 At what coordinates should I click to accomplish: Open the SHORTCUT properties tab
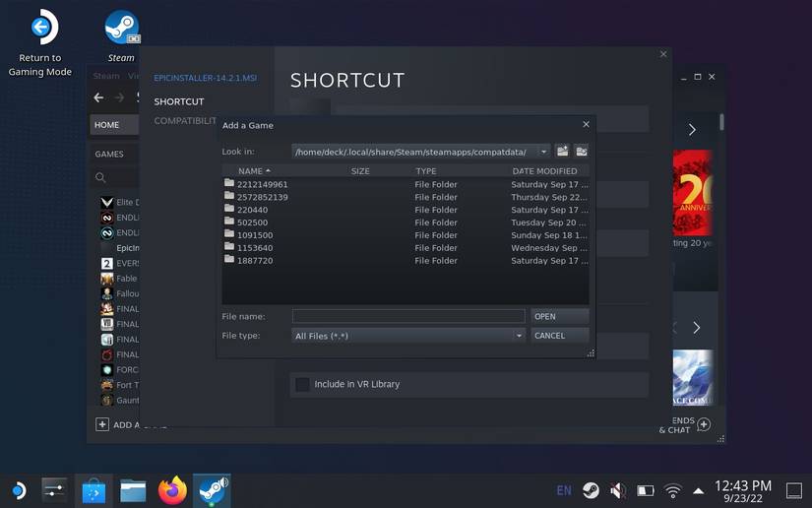pyautogui.click(x=179, y=101)
